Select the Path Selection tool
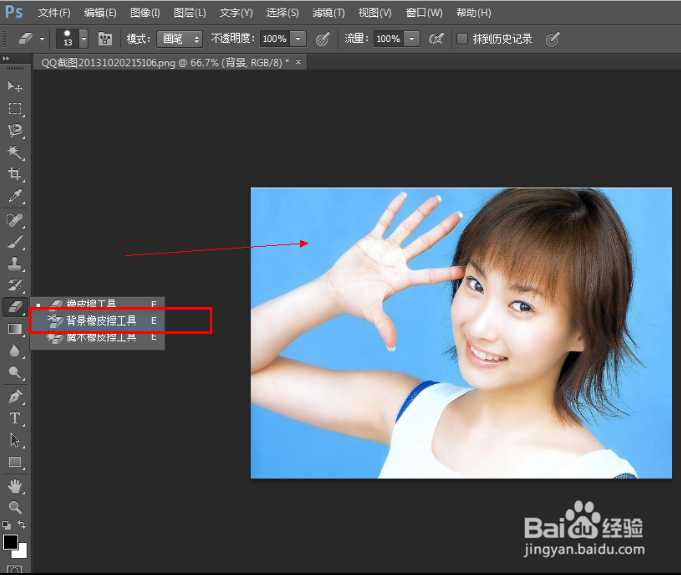This screenshot has width=681, height=575. click(x=15, y=440)
